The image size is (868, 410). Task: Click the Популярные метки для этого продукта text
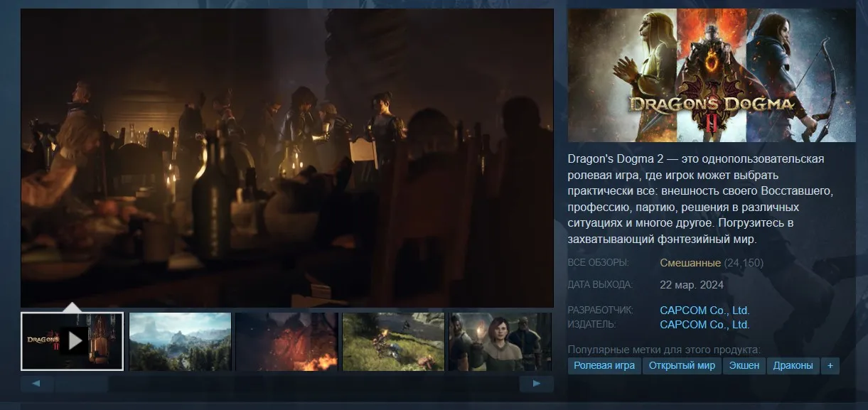[664, 350]
